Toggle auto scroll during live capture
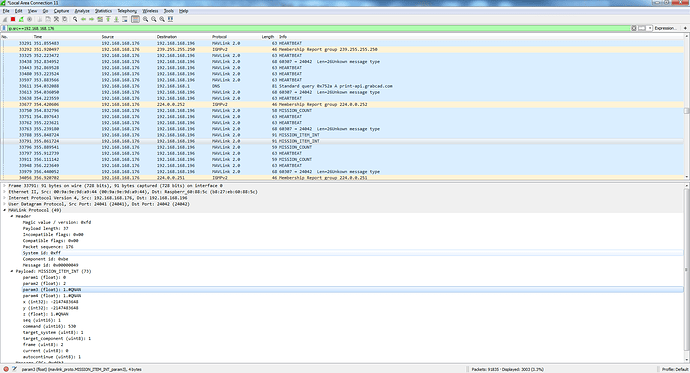Image resolution: width=690 pixels, height=373 pixels. [125, 19]
